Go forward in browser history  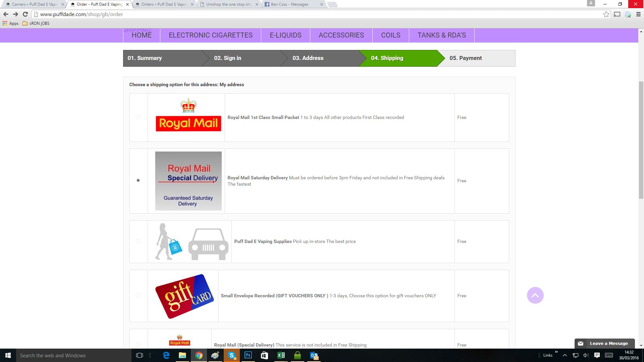15,14
